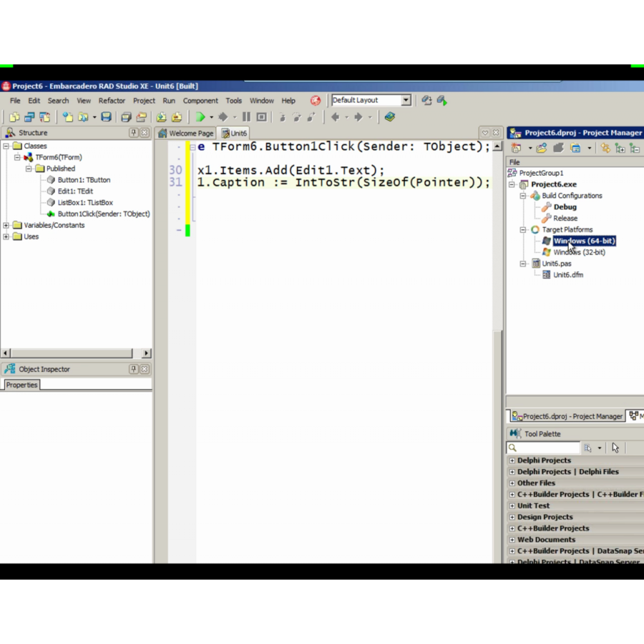The image size is (644, 644).
Task: Click the arrow pointer icon in Tool Palette
Action: pos(615,448)
